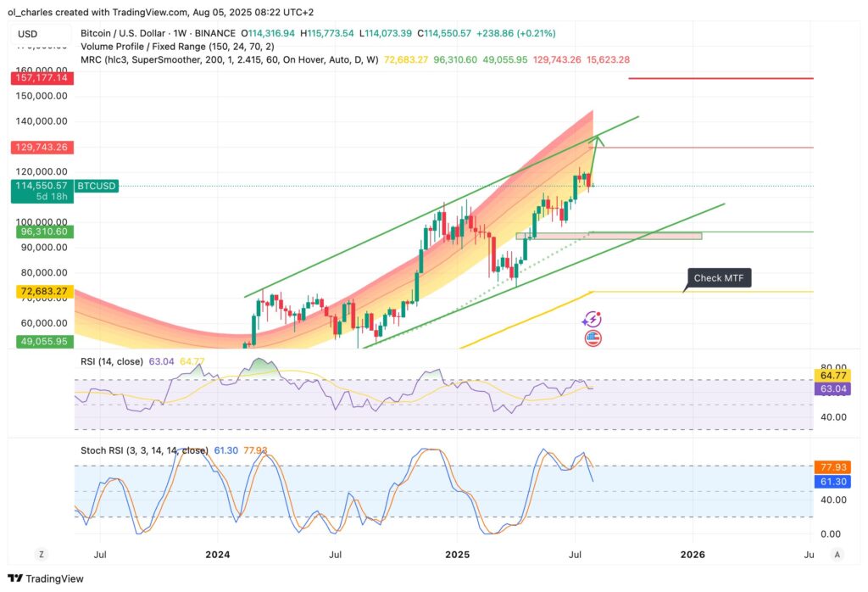Open the USD unit selector
868x592 pixels.
[26, 32]
